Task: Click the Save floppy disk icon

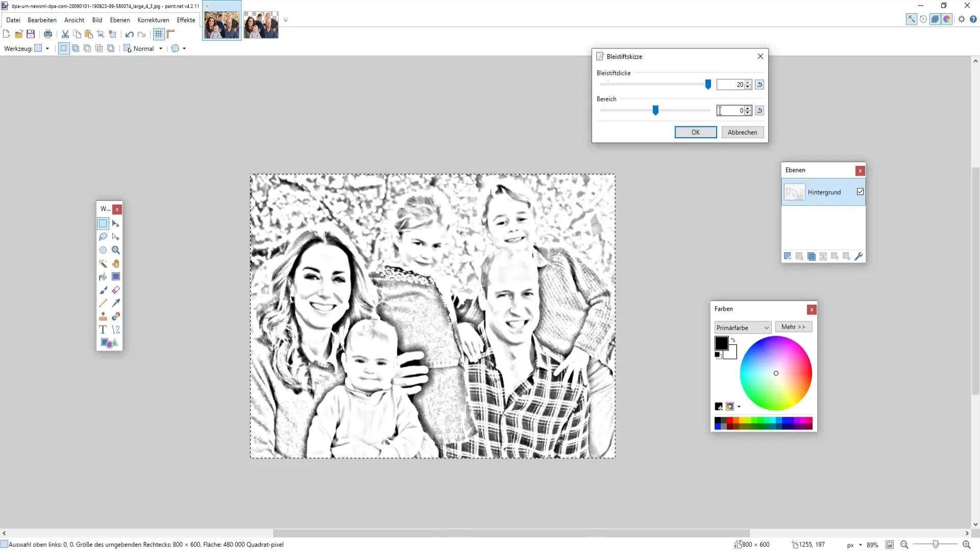Action: point(31,34)
